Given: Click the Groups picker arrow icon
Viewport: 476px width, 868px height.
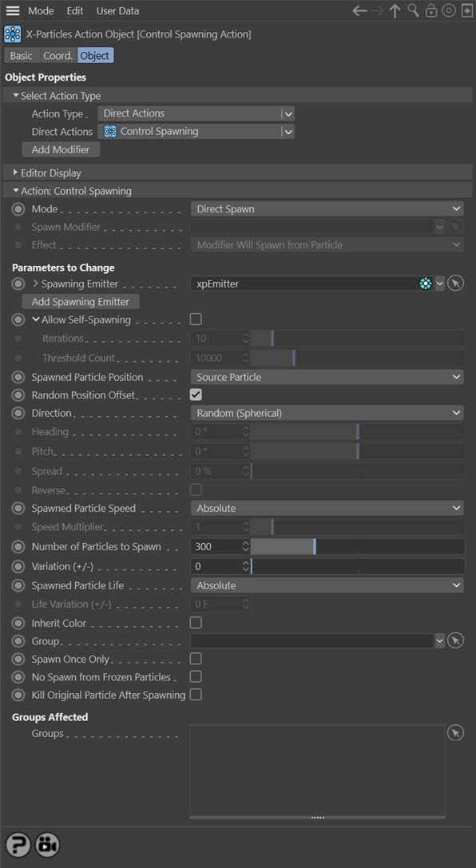Looking at the screenshot, I should tap(455, 734).
